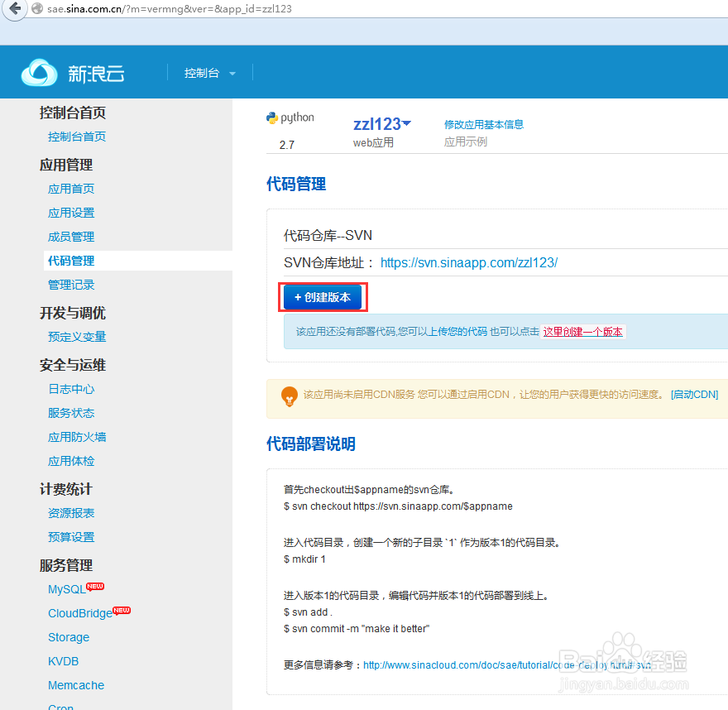
Task: Click the 代码管理 page heading
Action: pos(296,184)
